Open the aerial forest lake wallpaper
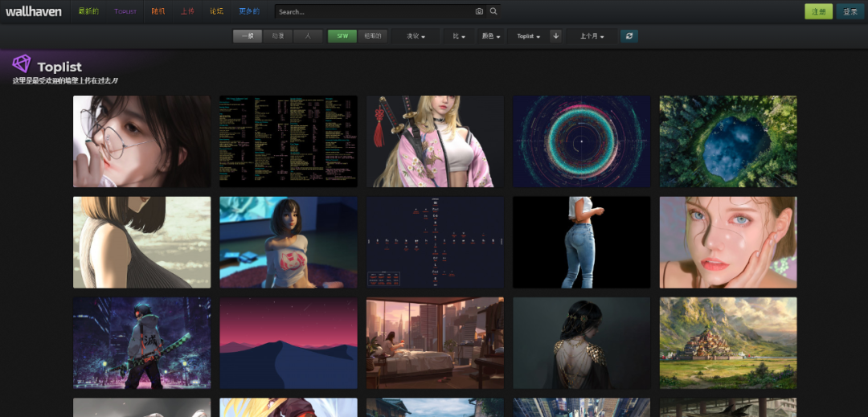The height and width of the screenshot is (417, 868). tap(728, 141)
